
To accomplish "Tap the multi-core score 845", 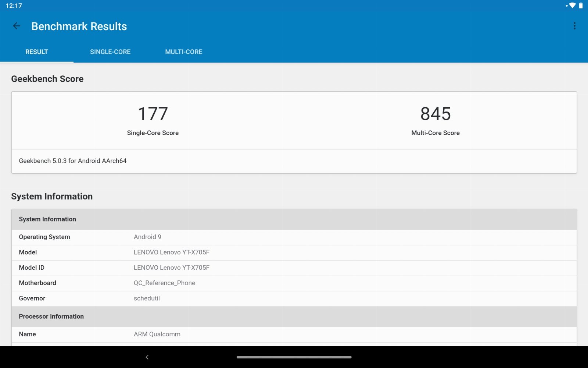I will tap(435, 114).
